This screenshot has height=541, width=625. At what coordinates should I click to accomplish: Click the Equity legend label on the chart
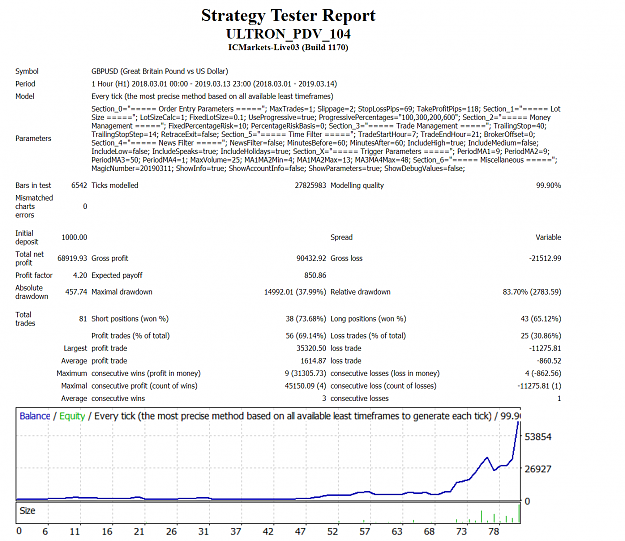click(x=72, y=416)
